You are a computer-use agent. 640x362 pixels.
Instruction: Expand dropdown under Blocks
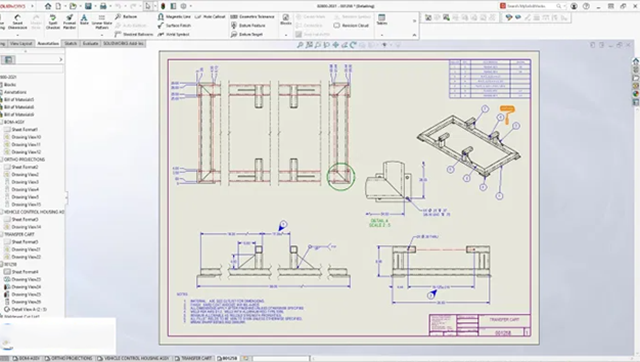click(x=286, y=35)
